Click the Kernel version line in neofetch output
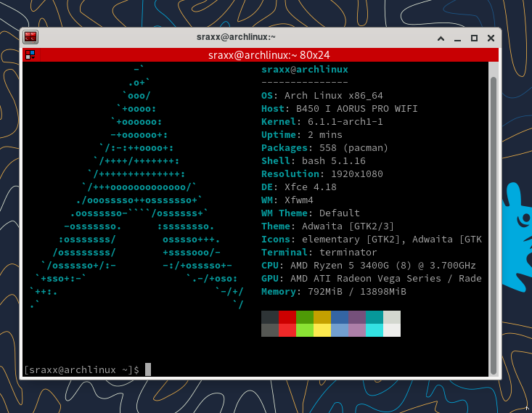The height and width of the screenshot is (413, 532). click(x=322, y=122)
